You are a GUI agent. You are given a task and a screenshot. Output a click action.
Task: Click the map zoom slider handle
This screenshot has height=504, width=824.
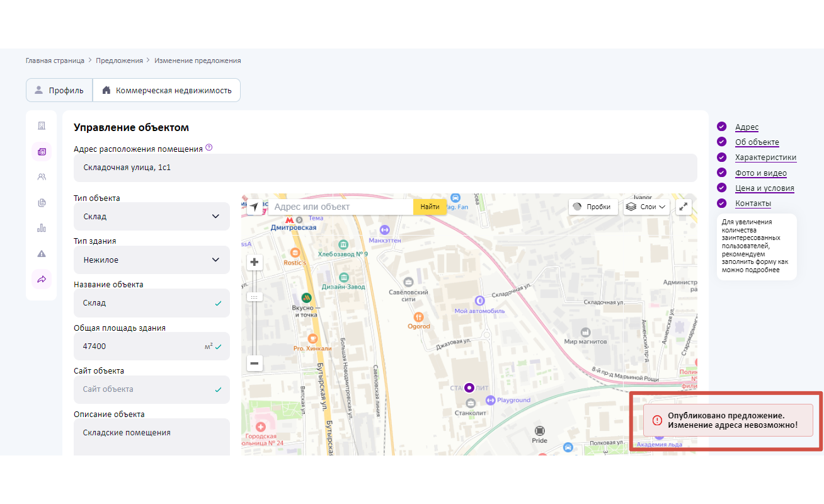coord(255,297)
